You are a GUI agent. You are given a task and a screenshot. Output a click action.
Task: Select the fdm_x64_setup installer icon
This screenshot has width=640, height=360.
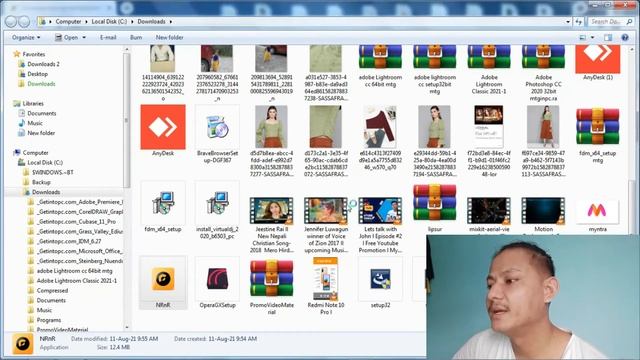tap(163, 203)
